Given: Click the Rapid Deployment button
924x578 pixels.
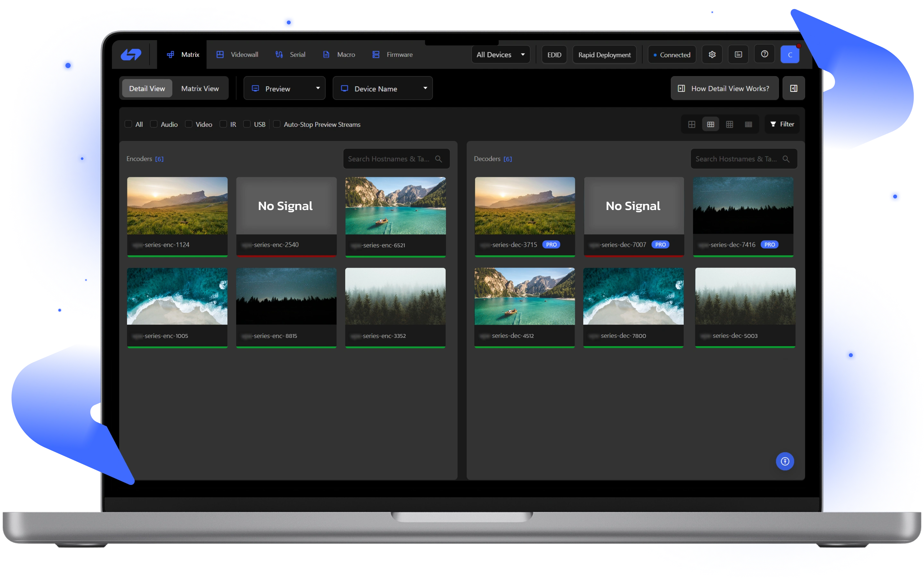Looking at the screenshot, I should point(604,55).
